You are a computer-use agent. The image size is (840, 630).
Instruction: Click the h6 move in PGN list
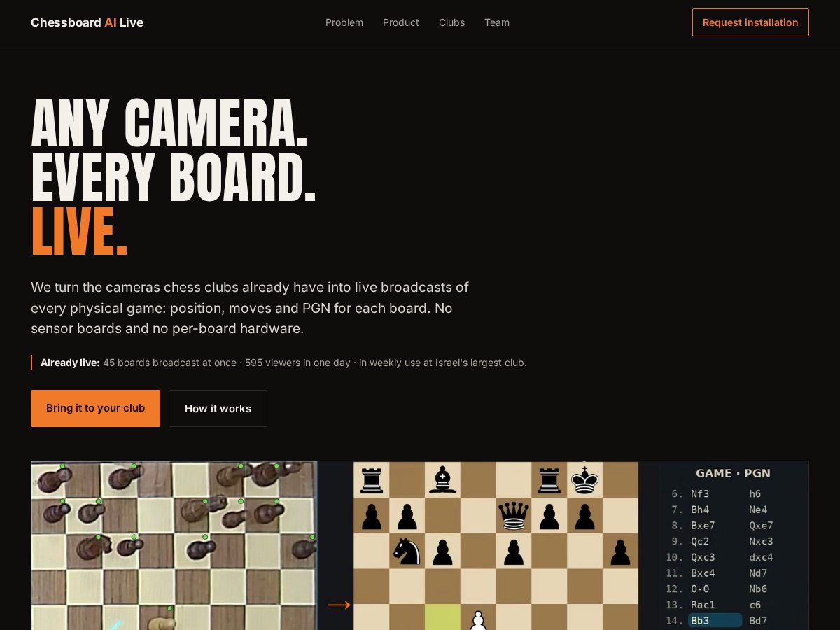point(755,493)
